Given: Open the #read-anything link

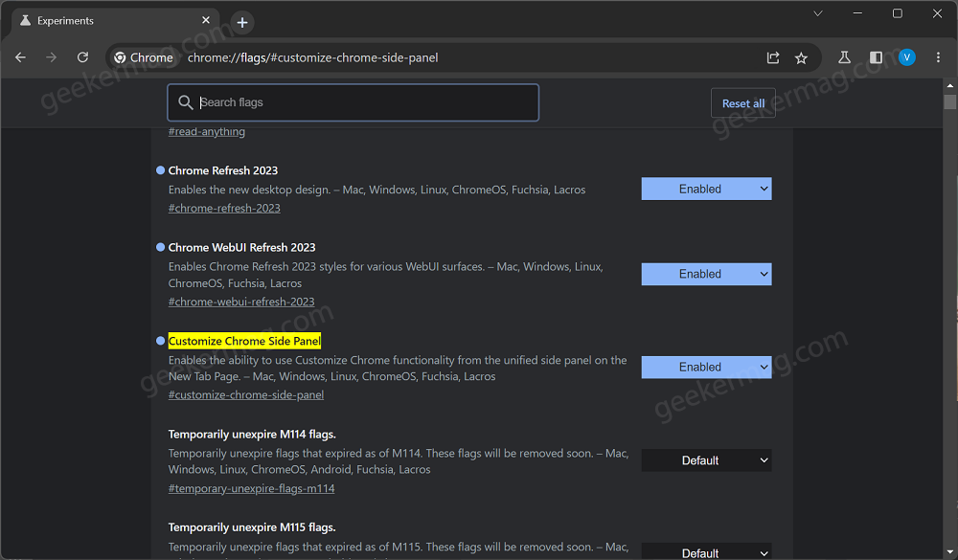Looking at the screenshot, I should click(x=207, y=131).
